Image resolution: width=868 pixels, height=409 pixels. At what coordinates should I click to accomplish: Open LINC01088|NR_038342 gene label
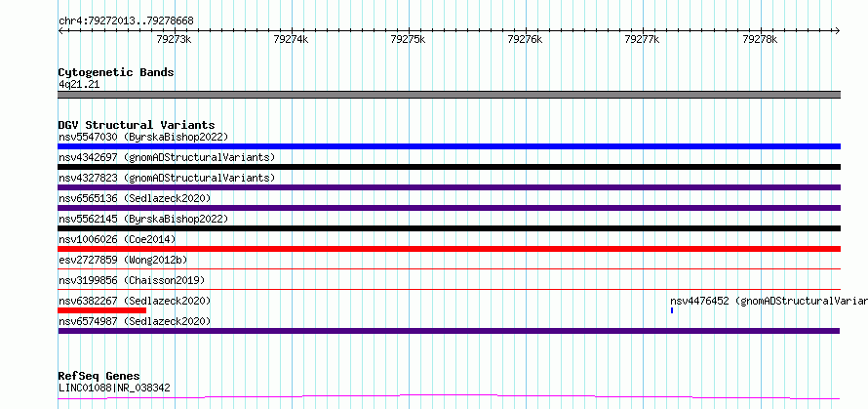coord(114,388)
